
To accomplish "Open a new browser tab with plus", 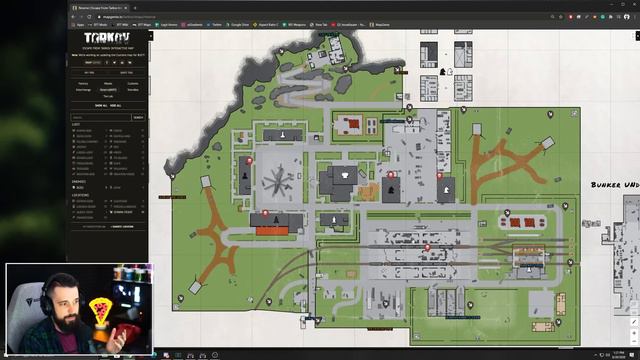I will point(135,8).
